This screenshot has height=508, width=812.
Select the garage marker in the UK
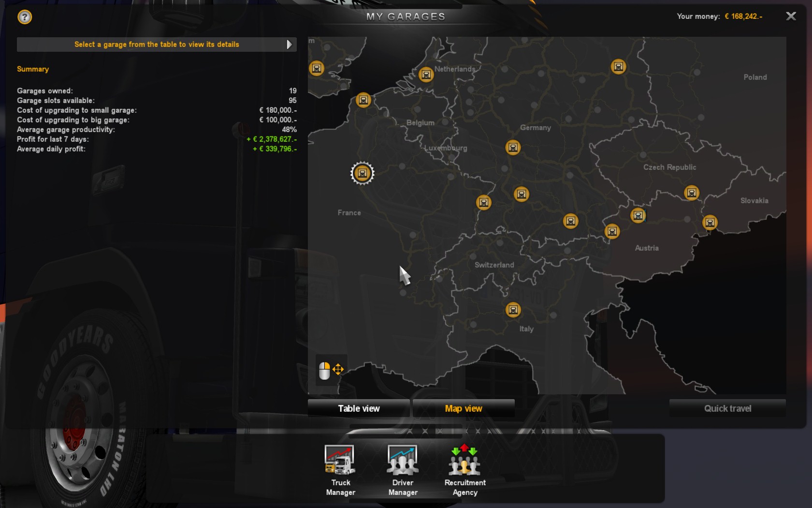[317, 68]
